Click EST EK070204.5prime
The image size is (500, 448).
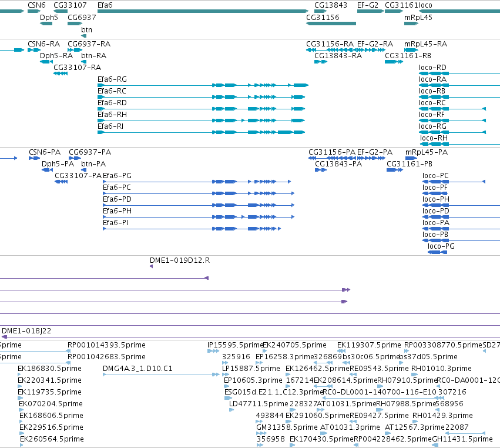(x=51, y=404)
